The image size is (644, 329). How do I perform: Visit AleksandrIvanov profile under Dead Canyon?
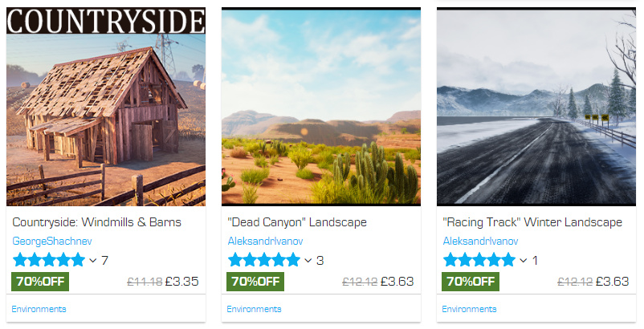[x=265, y=242]
